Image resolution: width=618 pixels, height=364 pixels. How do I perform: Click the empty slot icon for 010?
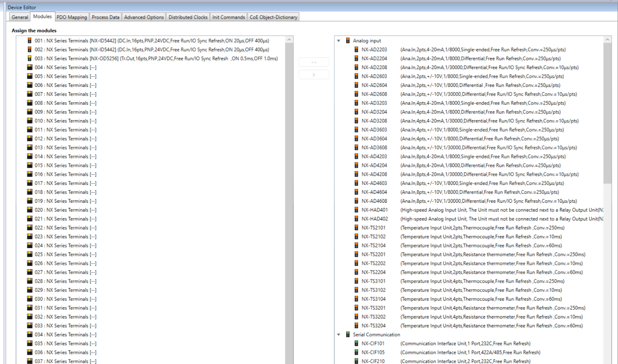point(30,121)
